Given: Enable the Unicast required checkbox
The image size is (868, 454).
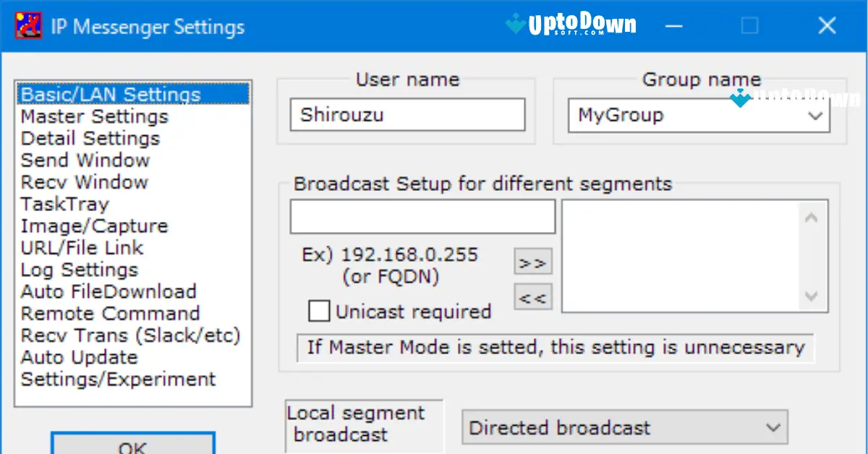Looking at the screenshot, I should click(x=319, y=311).
